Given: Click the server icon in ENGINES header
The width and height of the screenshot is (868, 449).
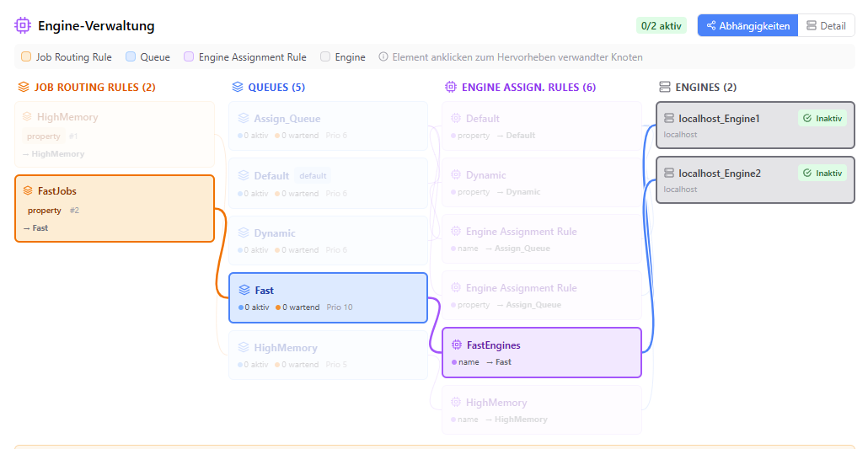Looking at the screenshot, I should click(x=665, y=87).
